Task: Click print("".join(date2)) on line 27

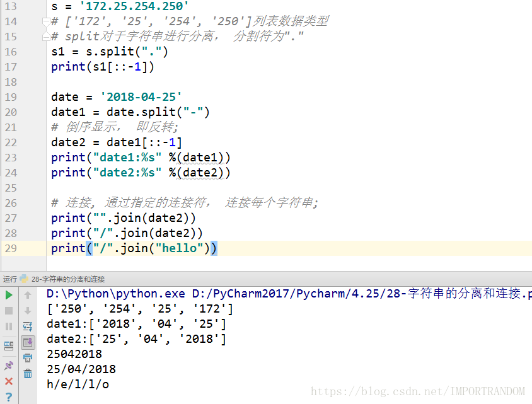Action: click(x=124, y=218)
